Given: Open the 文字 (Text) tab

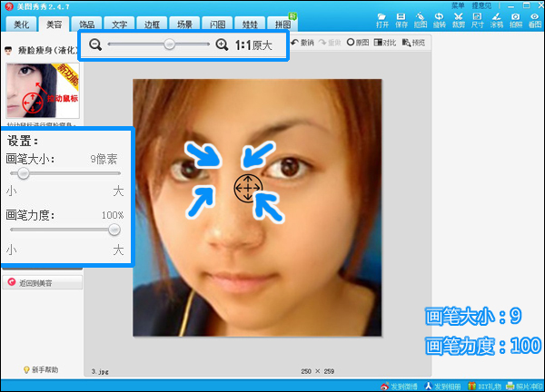Looking at the screenshot, I should (119, 24).
